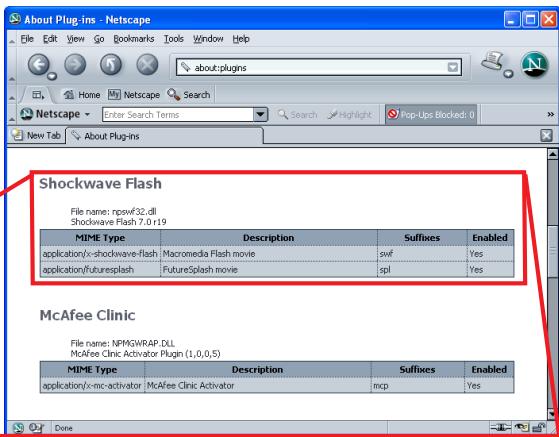Click the McAfee Clinic heading
The image size is (559, 437).
coord(87,315)
